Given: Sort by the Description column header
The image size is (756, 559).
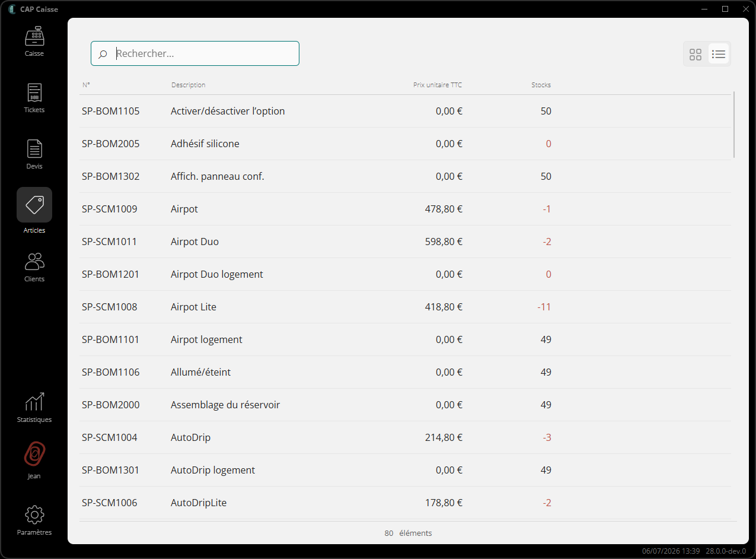Looking at the screenshot, I should point(188,85).
